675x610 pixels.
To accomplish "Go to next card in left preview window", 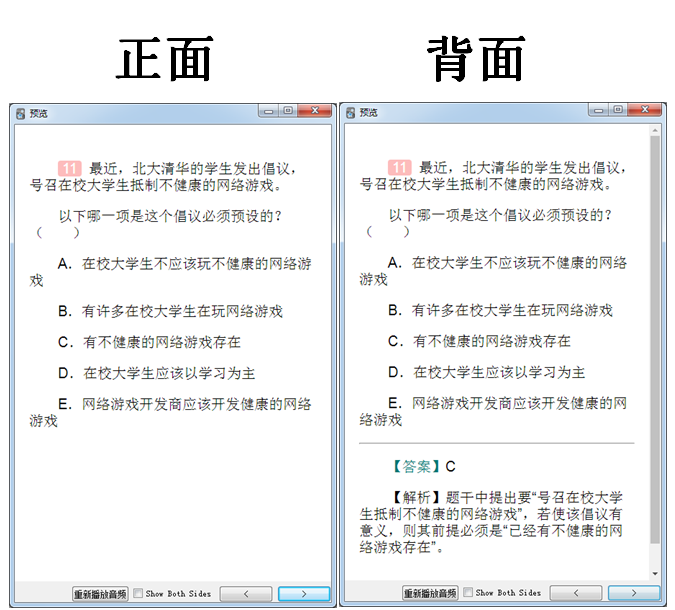I will [x=304, y=594].
